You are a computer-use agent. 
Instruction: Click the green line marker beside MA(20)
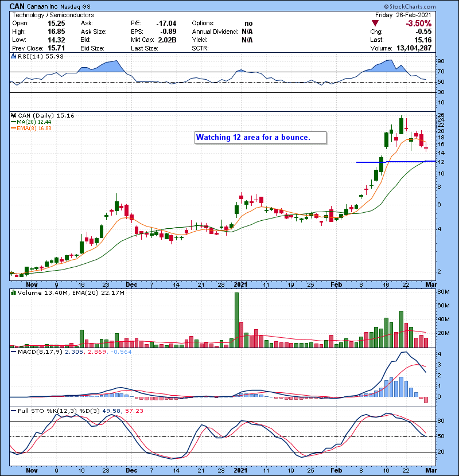point(13,122)
